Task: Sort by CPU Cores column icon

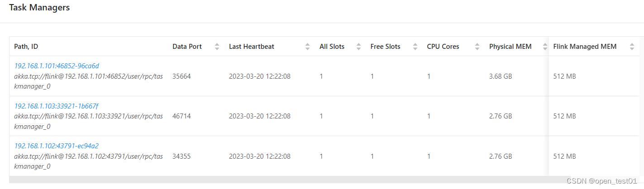Action: pos(477,47)
